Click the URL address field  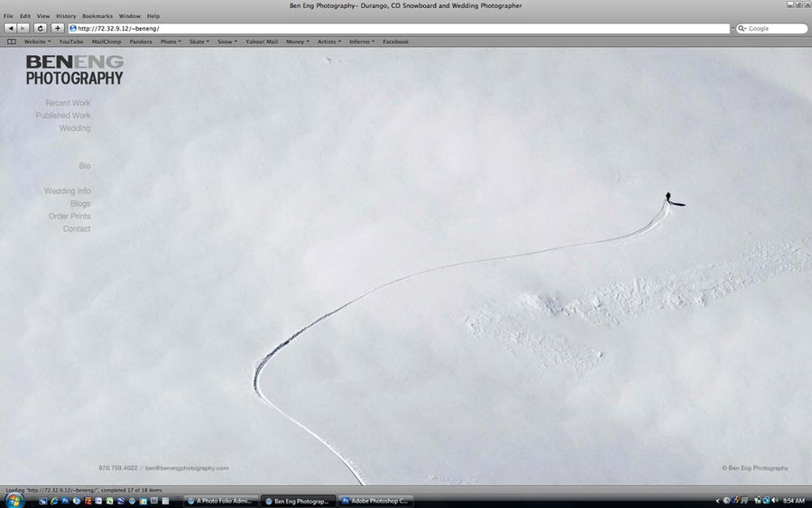coord(397,29)
